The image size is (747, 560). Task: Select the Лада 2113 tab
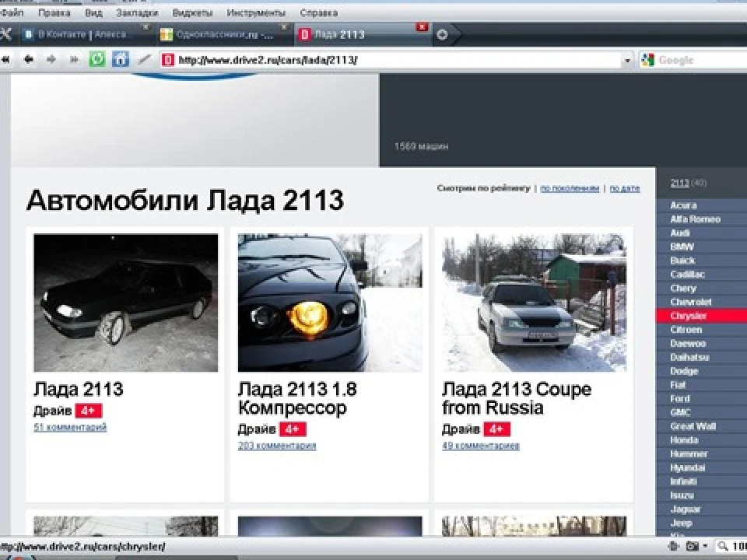[362, 34]
